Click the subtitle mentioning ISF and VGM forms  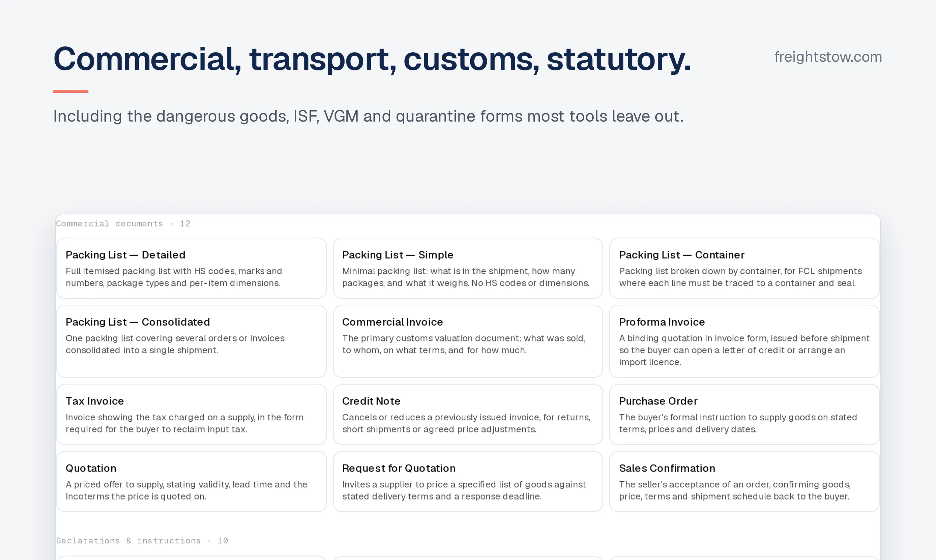369,116
